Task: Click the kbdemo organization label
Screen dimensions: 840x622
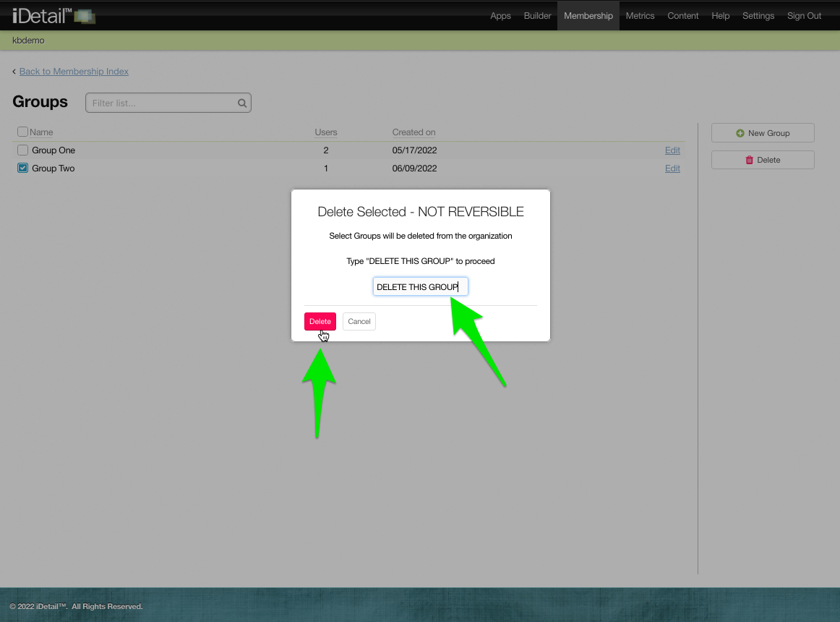Action: [x=28, y=41]
